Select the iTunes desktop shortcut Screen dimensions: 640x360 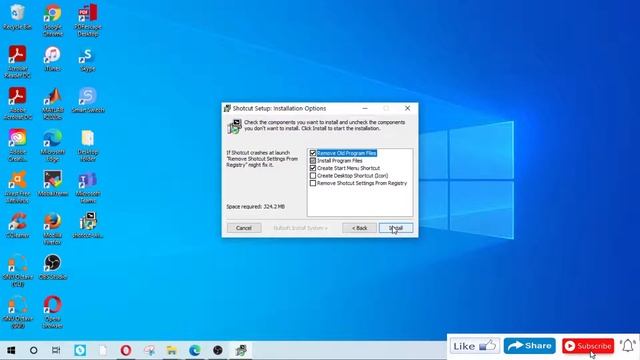(53, 59)
